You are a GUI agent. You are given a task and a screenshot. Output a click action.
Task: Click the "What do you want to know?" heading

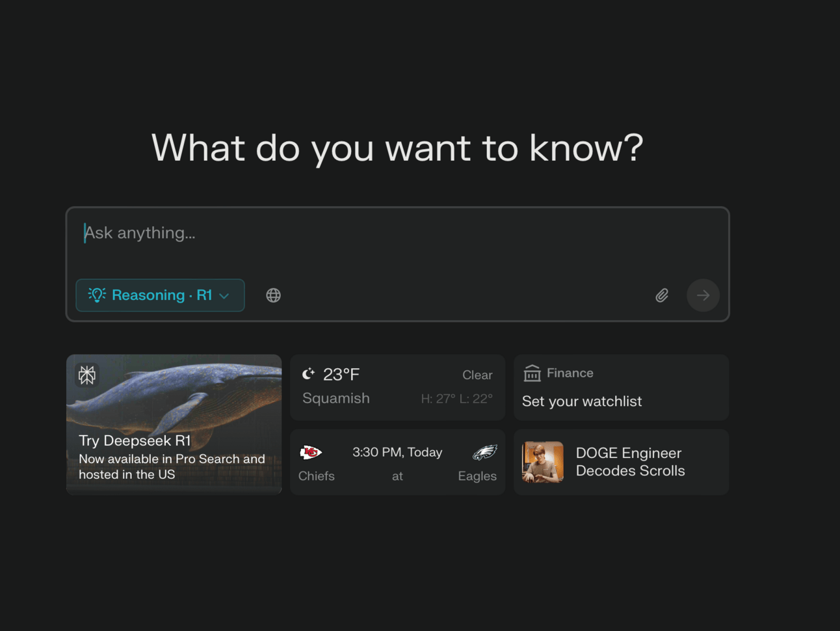[x=397, y=148]
